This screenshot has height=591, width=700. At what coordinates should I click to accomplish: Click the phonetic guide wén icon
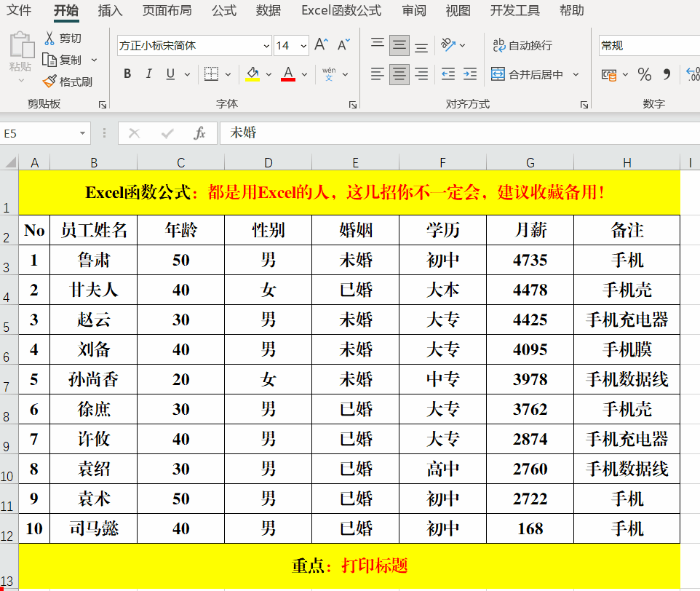tap(329, 74)
